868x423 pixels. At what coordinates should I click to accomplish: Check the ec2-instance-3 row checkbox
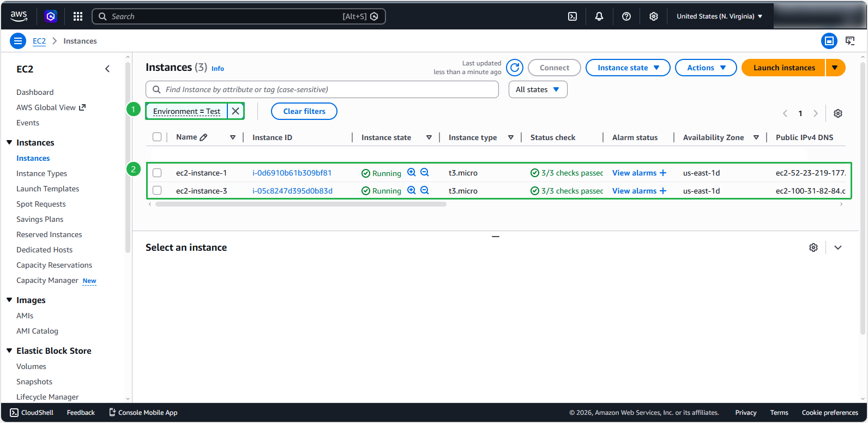point(157,191)
